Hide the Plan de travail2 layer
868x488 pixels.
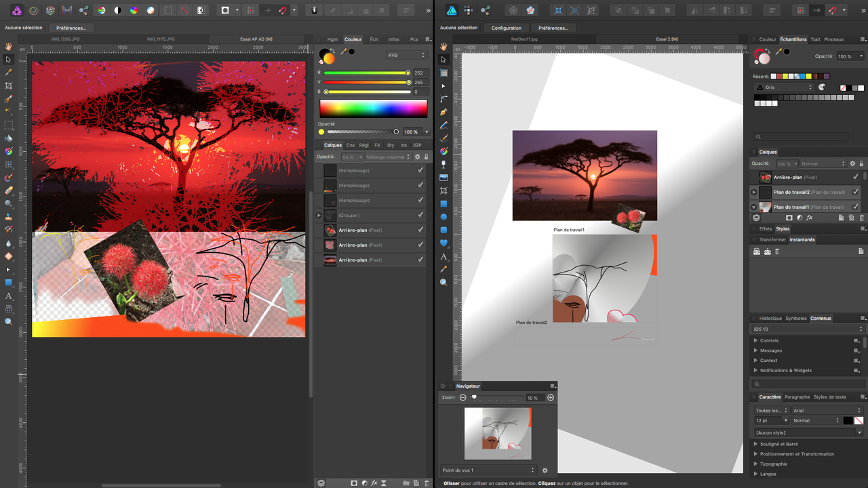856,192
